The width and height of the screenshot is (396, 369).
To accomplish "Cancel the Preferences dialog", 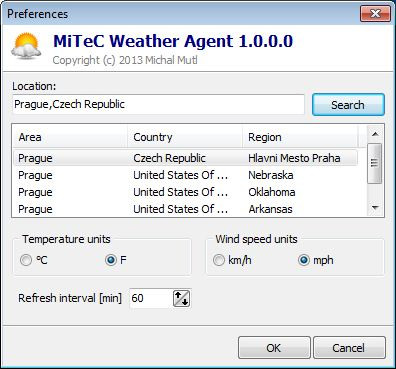I will 349,348.
